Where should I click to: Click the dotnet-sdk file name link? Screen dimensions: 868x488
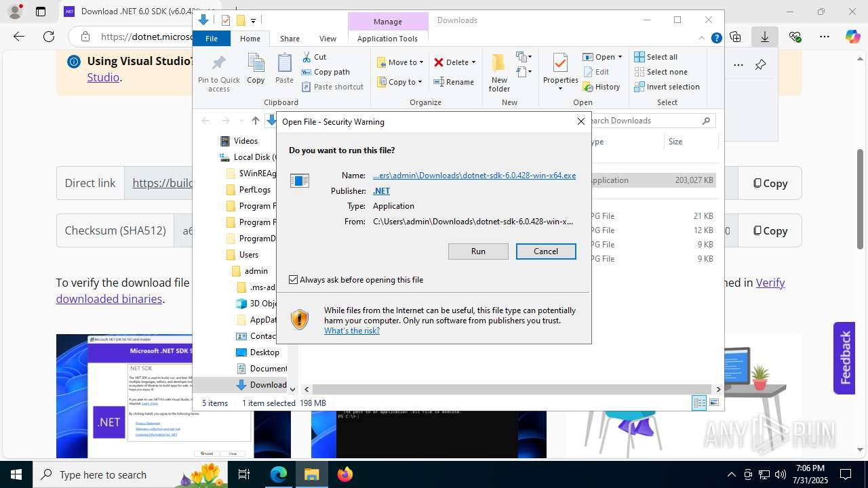coord(474,176)
